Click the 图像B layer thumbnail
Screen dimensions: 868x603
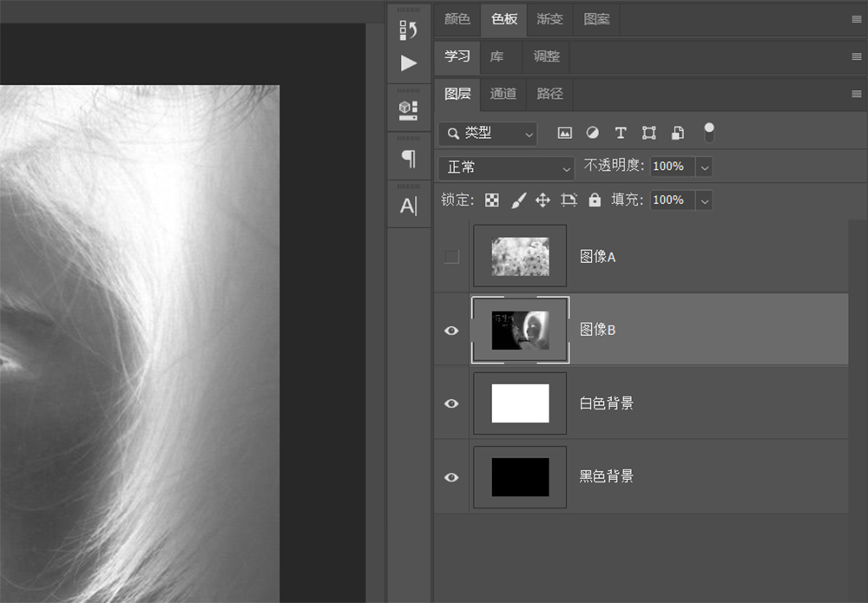[520, 330]
